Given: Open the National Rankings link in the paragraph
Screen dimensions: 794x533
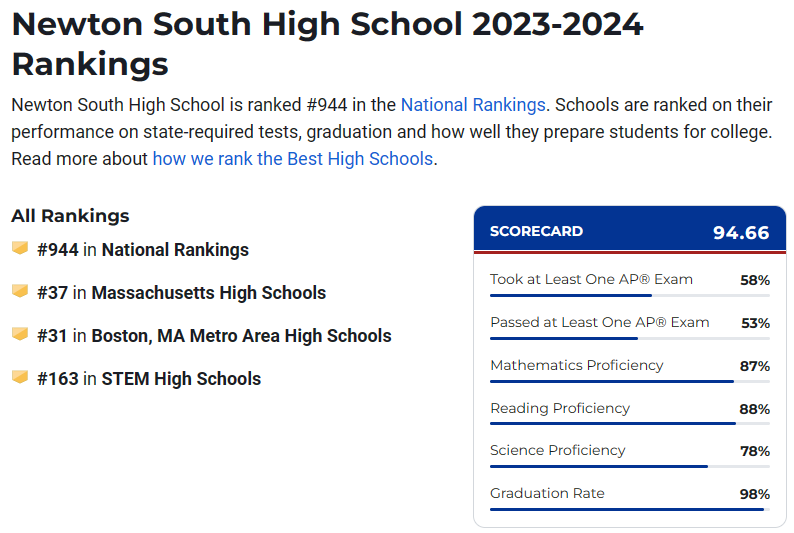Looking at the screenshot, I should click(x=473, y=105).
